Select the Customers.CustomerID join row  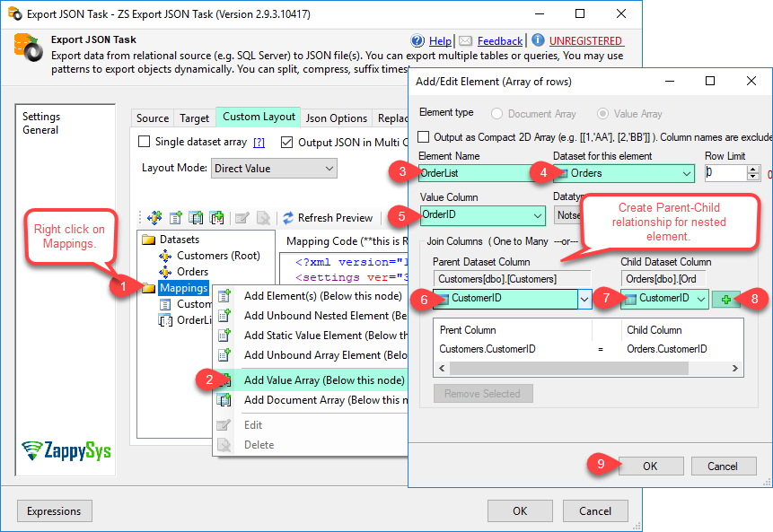pyautogui.click(x=588, y=349)
